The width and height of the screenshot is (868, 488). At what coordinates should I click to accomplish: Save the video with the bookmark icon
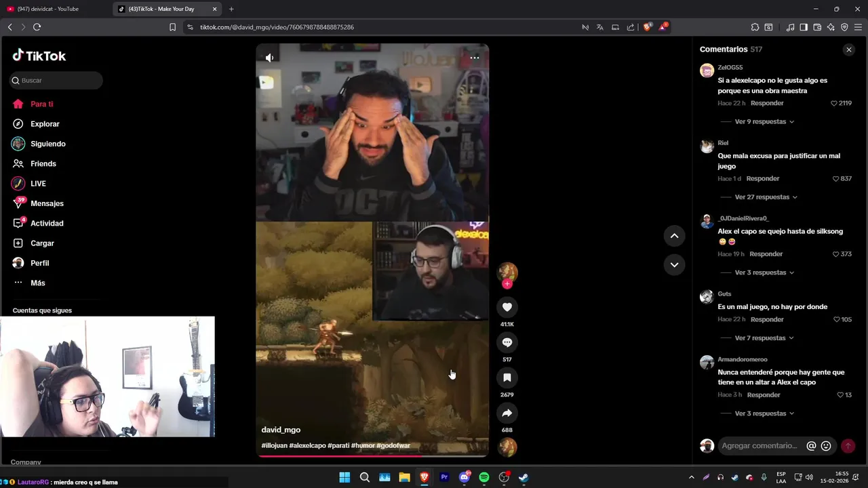pos(507,378)
